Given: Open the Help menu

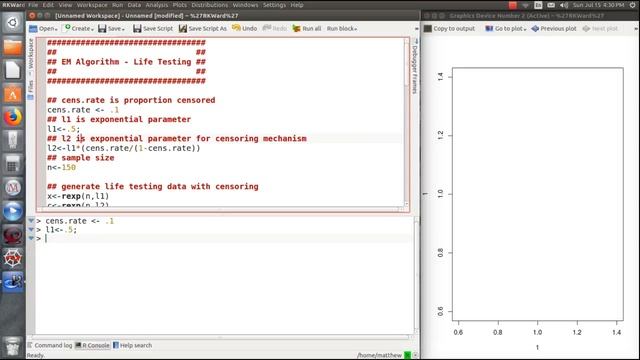Looking at the screenshot, I should [297, 5].
